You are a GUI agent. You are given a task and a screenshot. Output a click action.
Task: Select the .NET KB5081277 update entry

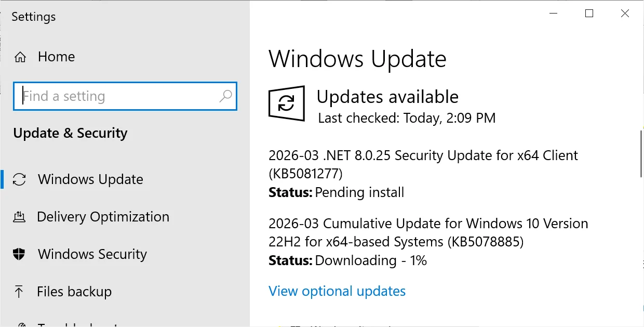[x=423, y=164]
